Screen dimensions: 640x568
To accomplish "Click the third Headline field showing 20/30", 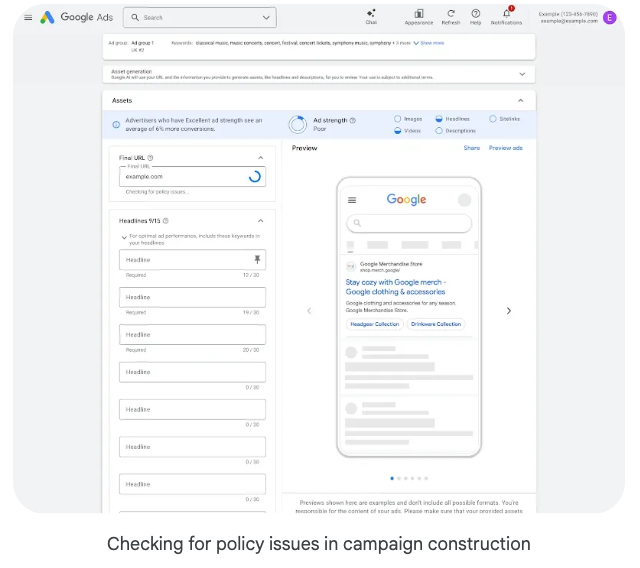I will (x=192, y=335).
